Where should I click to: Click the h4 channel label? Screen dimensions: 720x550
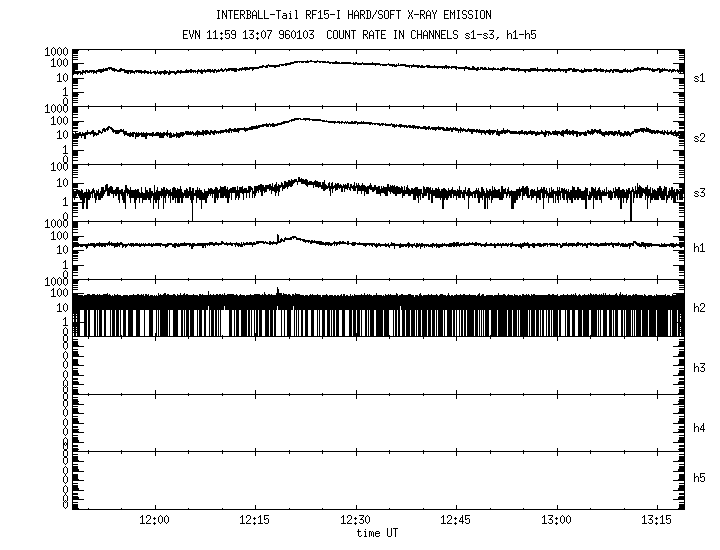700,428
